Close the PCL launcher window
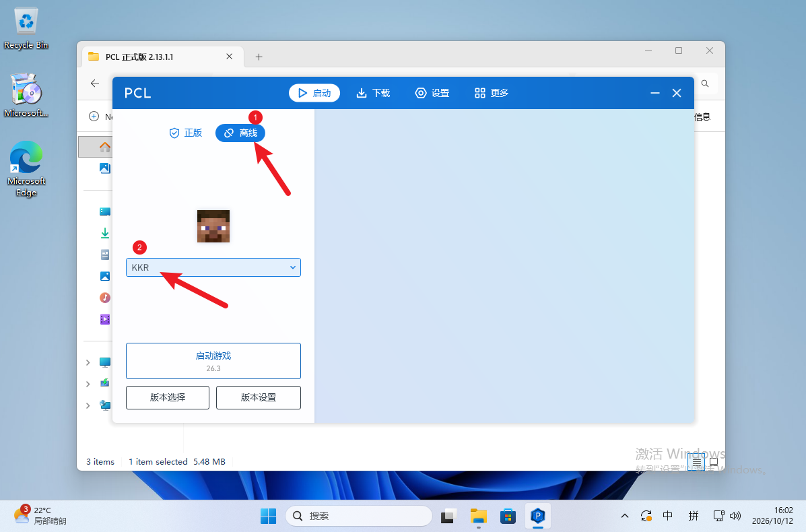 pyautogui.click(x=677, y=93)
